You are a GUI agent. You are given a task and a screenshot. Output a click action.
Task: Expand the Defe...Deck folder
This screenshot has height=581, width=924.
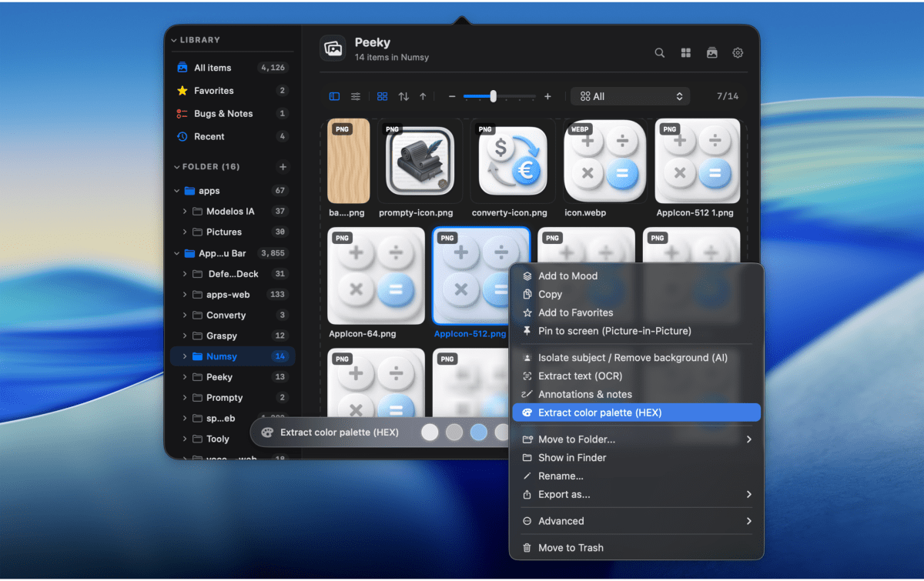[185, 274]
